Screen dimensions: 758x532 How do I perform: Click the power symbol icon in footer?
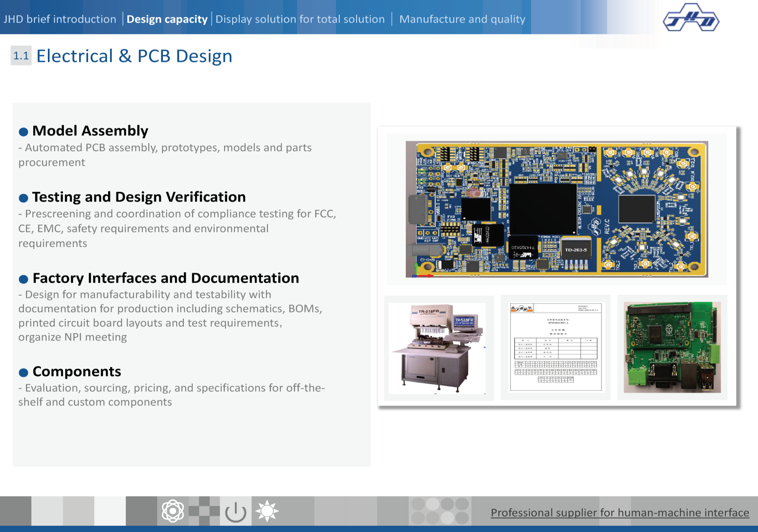[235, 512]
